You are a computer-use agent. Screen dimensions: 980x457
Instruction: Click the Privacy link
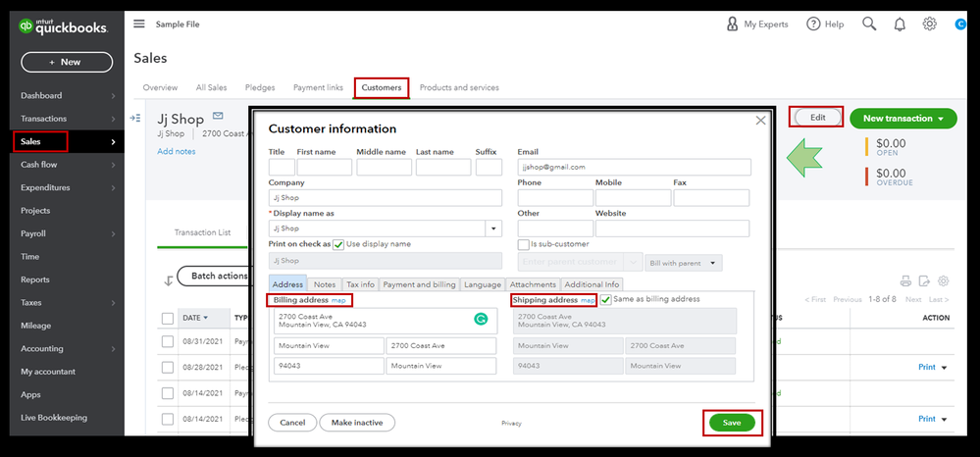point(511,424)
